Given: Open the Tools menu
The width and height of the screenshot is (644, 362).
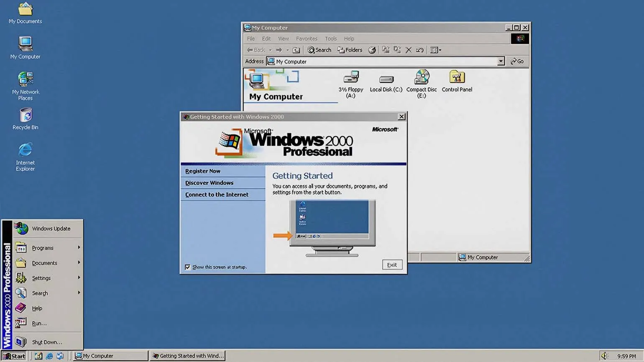Looking at the screenshot, I should [330, 38].
